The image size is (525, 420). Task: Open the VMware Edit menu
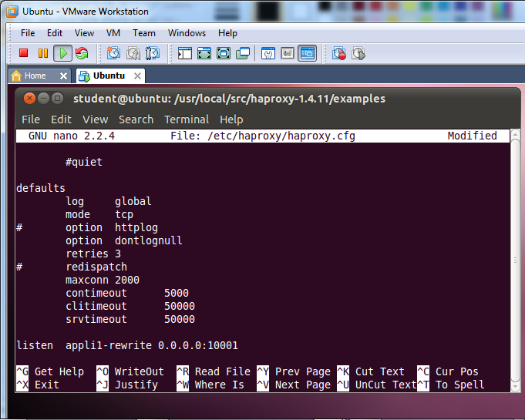click(55, 33)
